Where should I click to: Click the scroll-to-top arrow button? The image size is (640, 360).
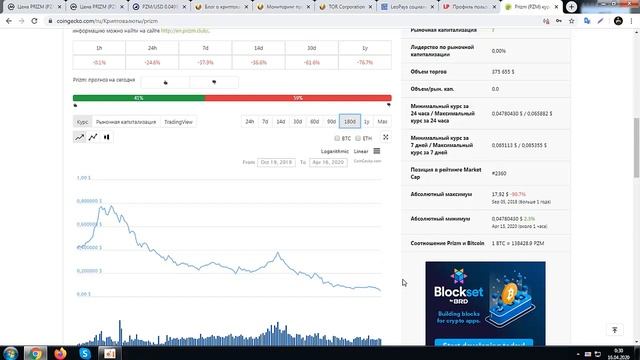pyautogui.click(x=615, y=330)
